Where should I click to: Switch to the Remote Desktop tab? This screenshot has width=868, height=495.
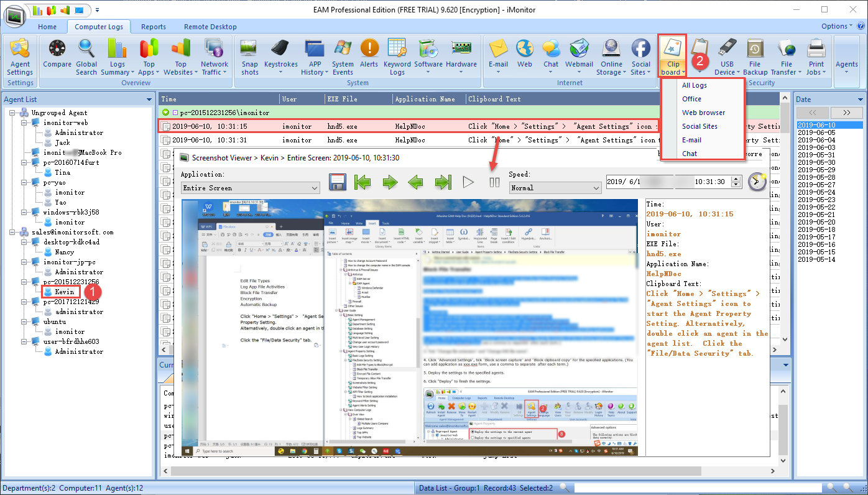click(x=210, y=27)
